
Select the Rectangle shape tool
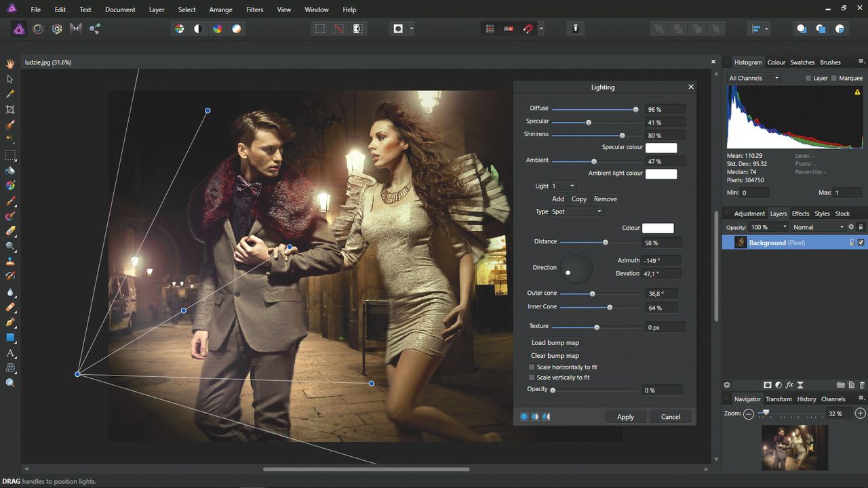[10, 338]
